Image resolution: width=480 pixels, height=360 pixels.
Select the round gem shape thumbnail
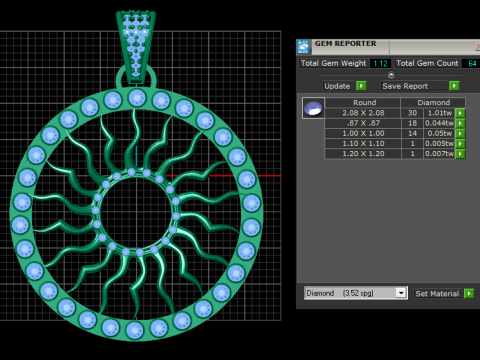(x=313, y=108)
